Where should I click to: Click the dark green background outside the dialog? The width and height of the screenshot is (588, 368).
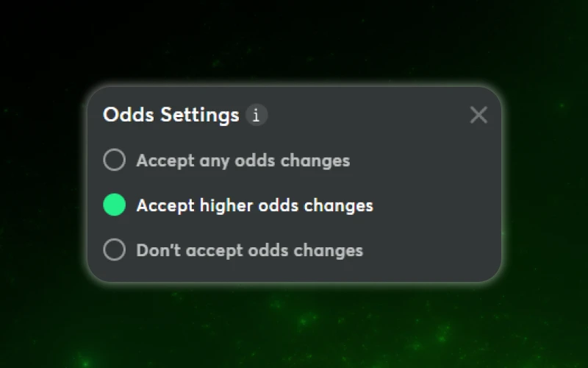[294, 331]
